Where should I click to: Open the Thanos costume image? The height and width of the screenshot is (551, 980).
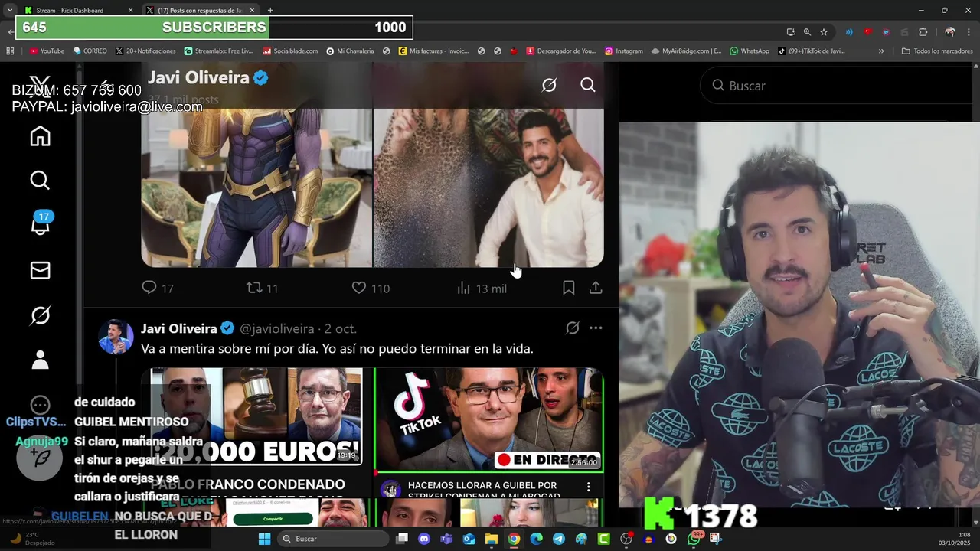256,187
